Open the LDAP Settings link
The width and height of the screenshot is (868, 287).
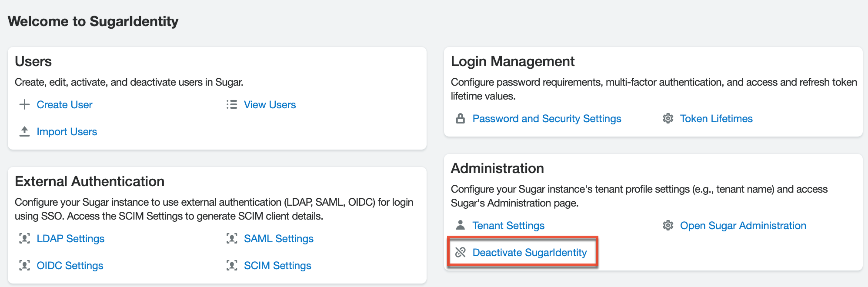click(x=70, y=239)
